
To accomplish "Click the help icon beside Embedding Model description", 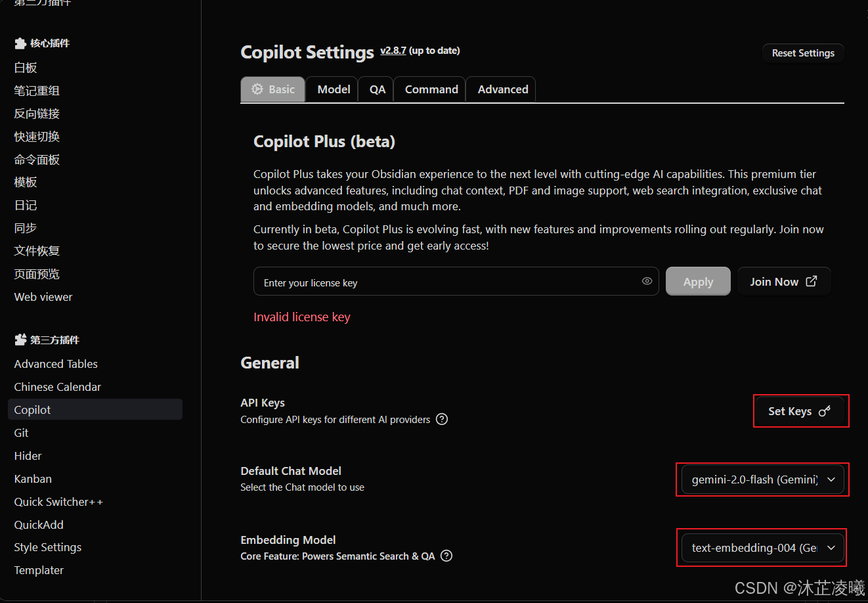I will [x=446, y=556].
